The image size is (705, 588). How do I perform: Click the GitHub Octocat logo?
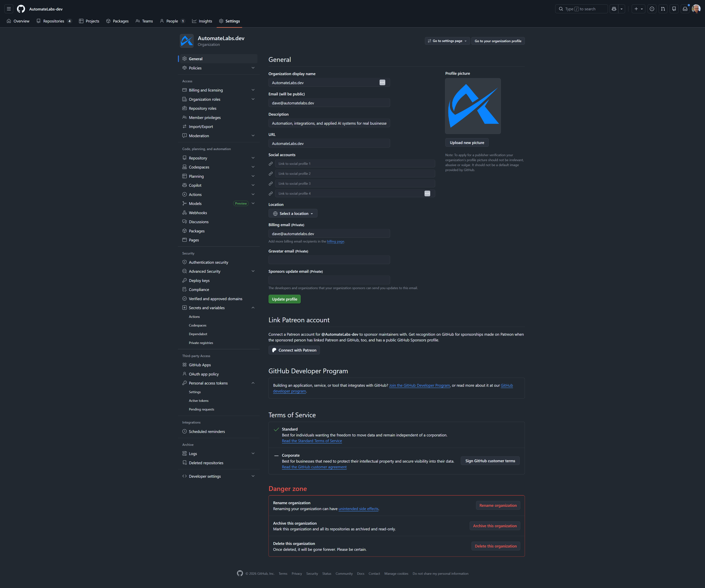(21, 9)
